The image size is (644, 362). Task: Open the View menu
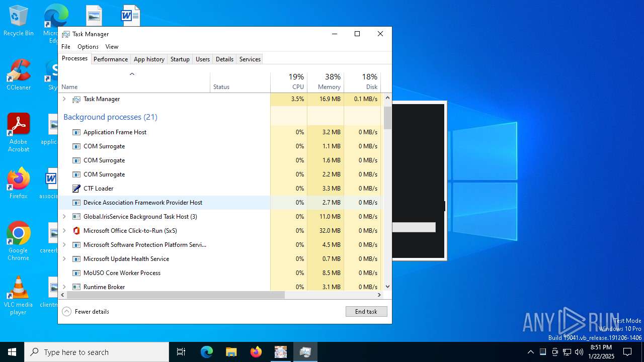(x=112, y=47)
